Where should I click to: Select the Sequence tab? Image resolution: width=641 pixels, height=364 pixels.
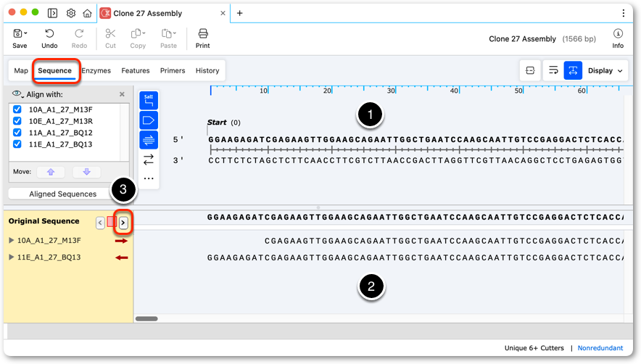tap(55, 70)
